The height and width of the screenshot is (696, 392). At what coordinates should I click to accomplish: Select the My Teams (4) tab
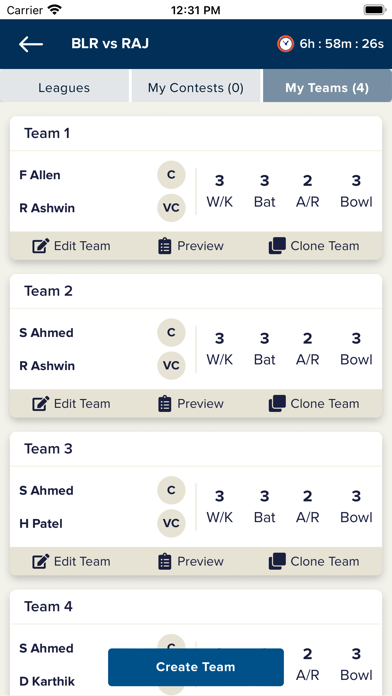tap(327, 87)
